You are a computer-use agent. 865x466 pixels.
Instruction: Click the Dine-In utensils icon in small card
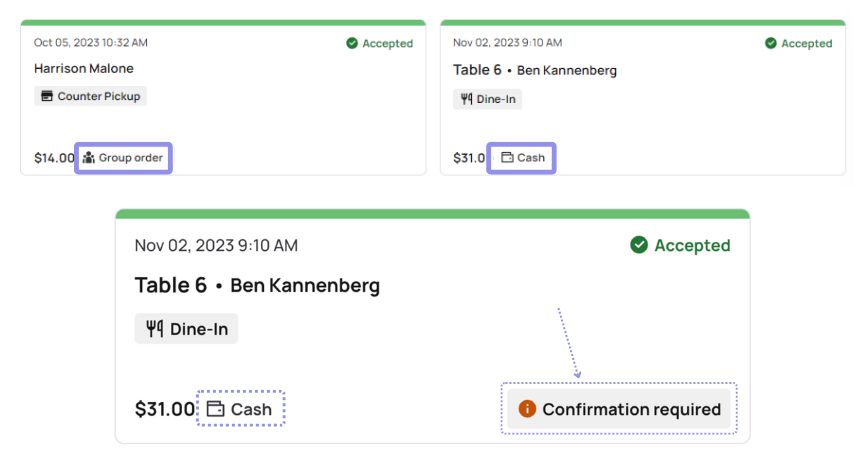pyautogui.click(x=466, y=99)
